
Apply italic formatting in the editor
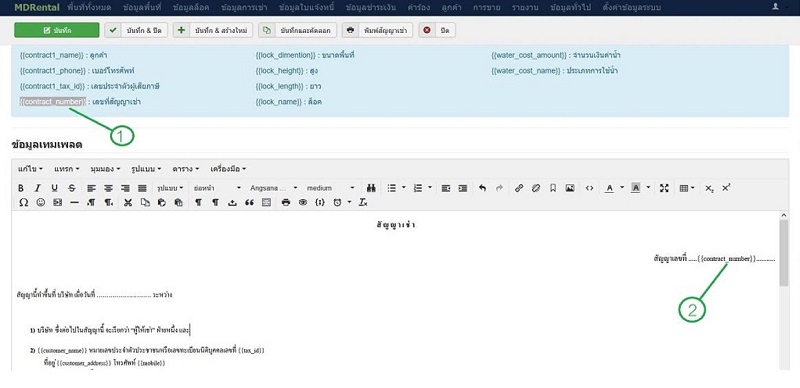coord(37,188)
